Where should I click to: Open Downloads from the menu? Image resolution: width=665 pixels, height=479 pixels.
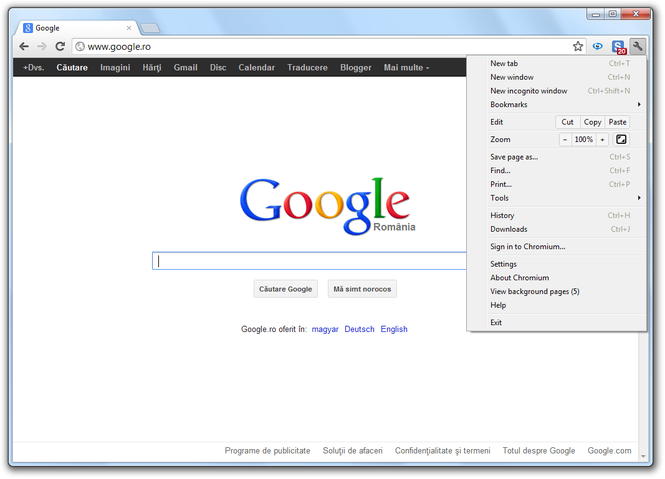point(566,229)
